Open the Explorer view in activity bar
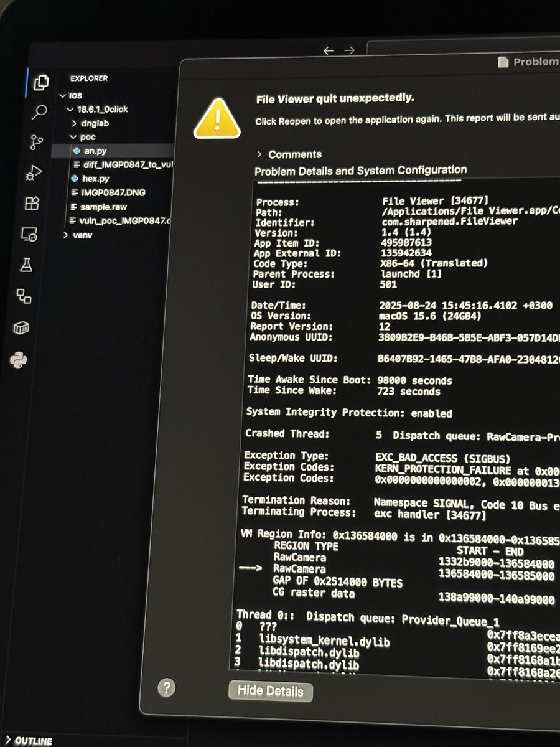The width and height of the screenshot is (560, 747). point(42,82)
